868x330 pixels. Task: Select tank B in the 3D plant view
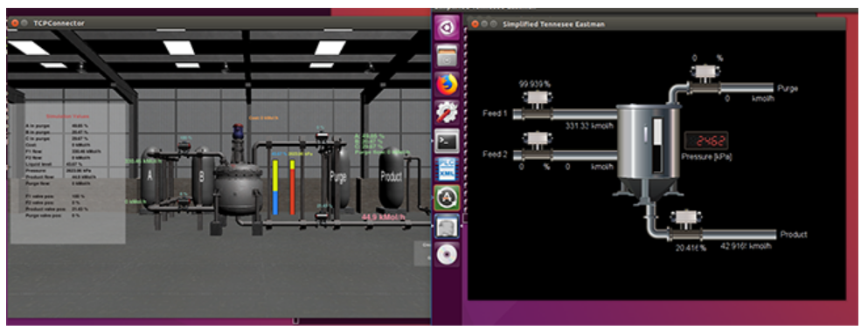(203, 177)
